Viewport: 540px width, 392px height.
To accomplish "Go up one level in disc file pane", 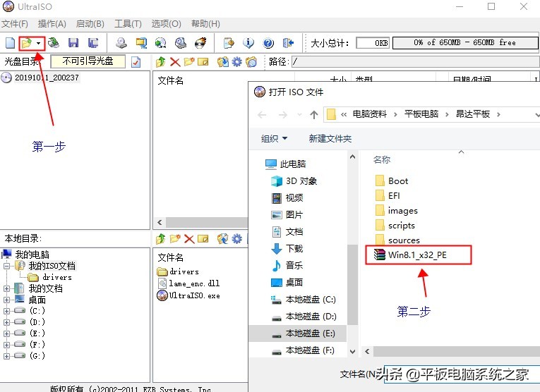I will [160, 62].
